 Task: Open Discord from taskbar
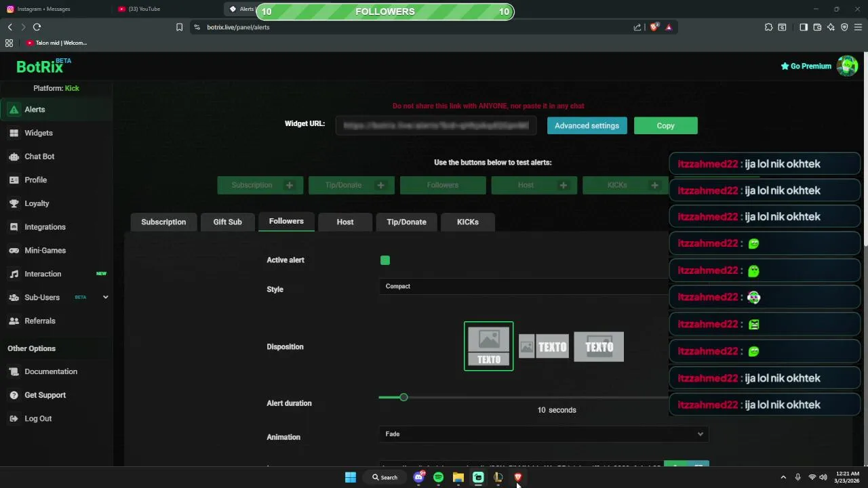click(418, 477)
